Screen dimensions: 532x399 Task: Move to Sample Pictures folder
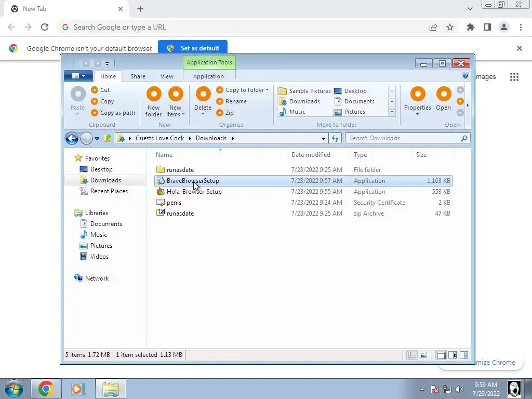click(304, 91)
